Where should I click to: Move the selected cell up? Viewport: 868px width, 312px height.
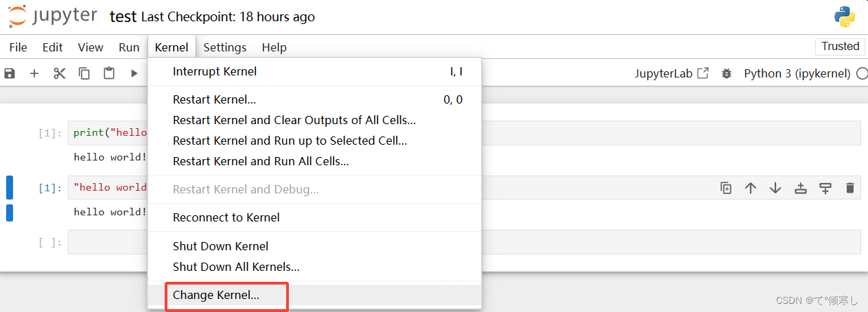click(751, 188)
